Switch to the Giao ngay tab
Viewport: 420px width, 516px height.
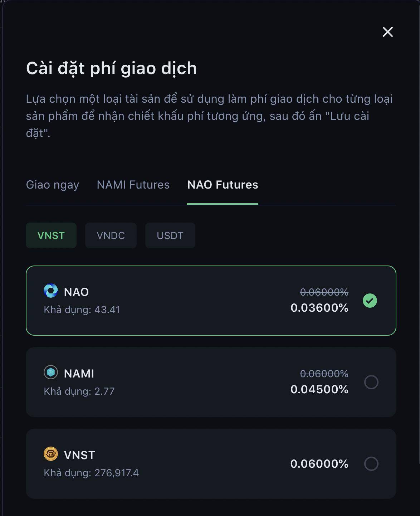(53, 185)
